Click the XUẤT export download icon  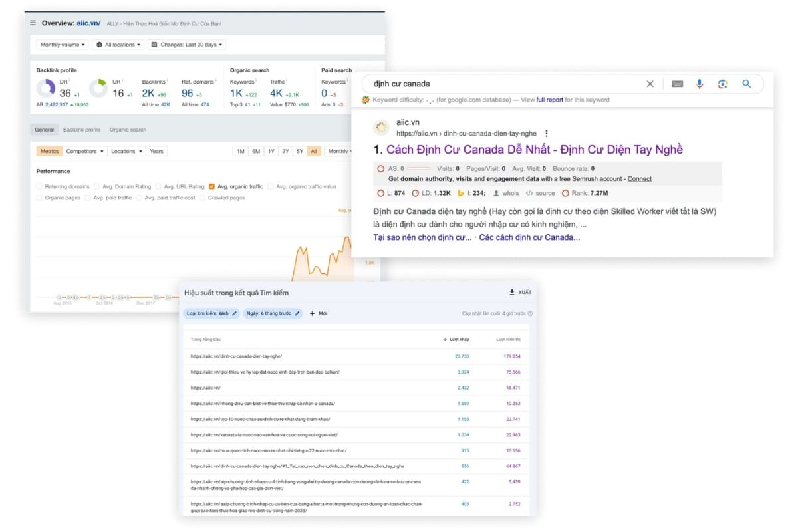[x=511, y=292]
